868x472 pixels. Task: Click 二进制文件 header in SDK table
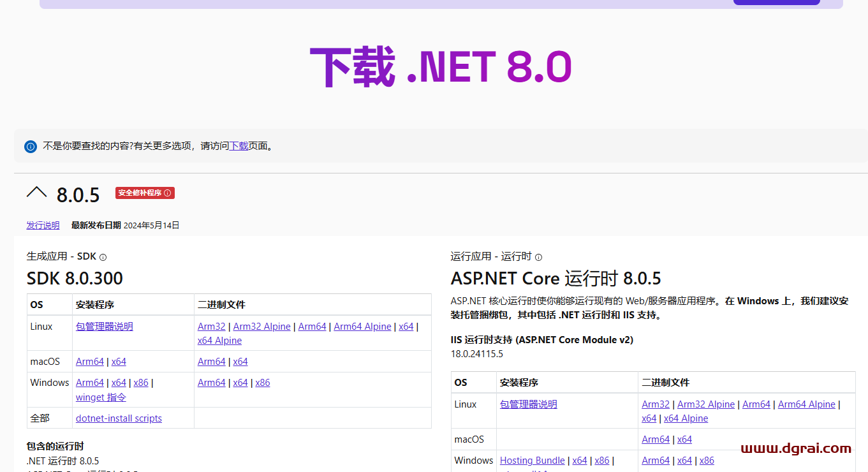click(x=221, y=305)
